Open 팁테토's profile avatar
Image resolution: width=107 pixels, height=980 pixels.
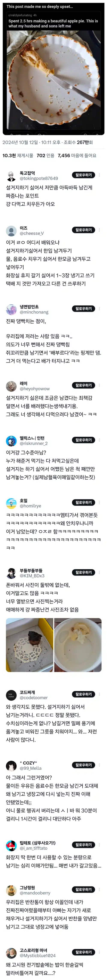pyautogui.click(x=11, y=845)
